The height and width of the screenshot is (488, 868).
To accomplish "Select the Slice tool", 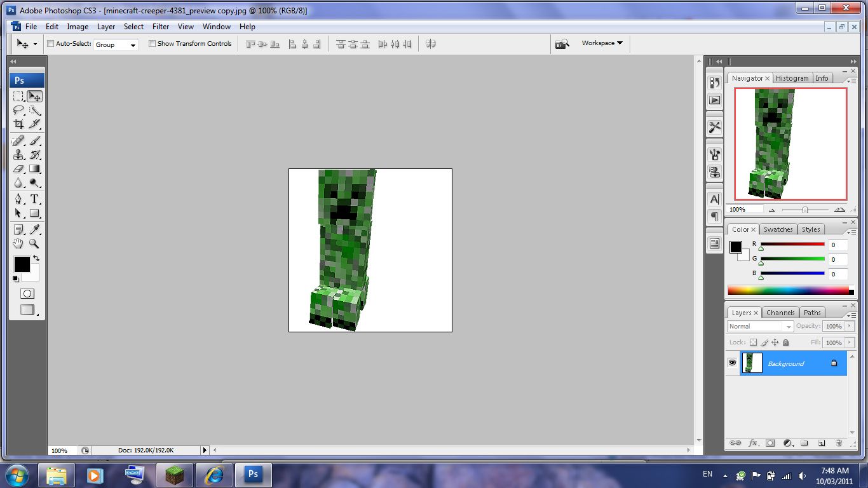I will click(35, 124).
